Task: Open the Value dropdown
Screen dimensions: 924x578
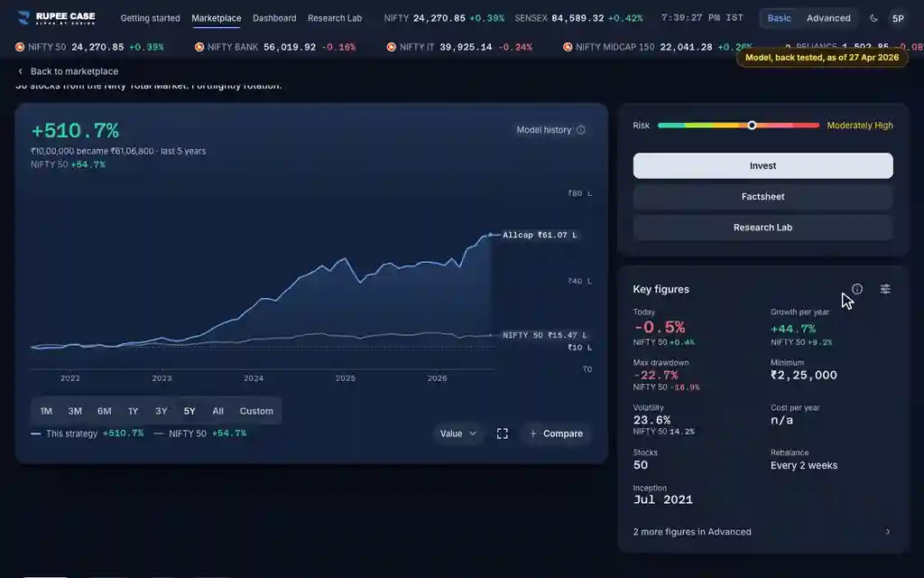Action: 457,433
